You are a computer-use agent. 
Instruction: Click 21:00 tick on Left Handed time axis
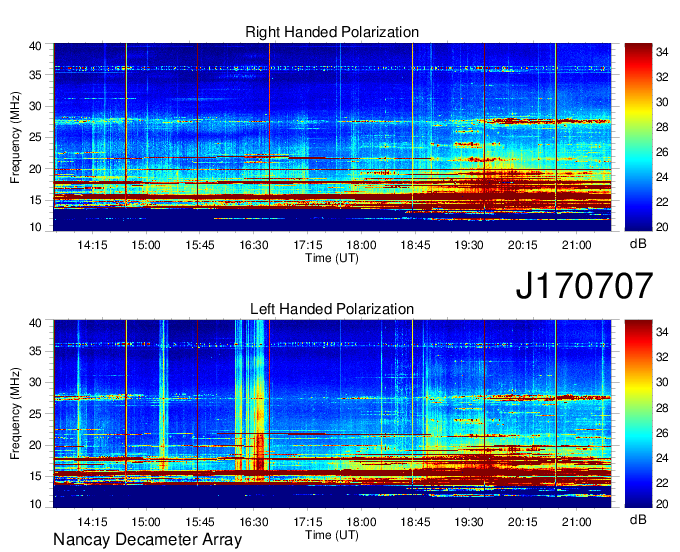tap(576, 522)
